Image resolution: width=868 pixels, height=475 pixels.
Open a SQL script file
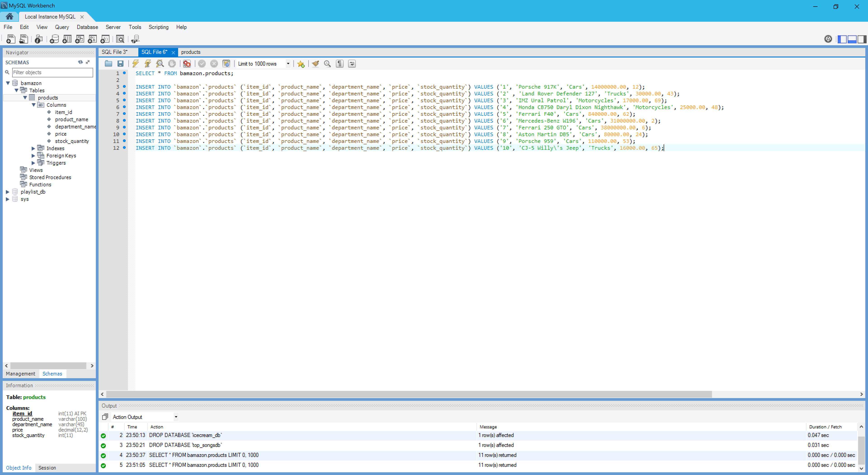[x=108, y=63]
